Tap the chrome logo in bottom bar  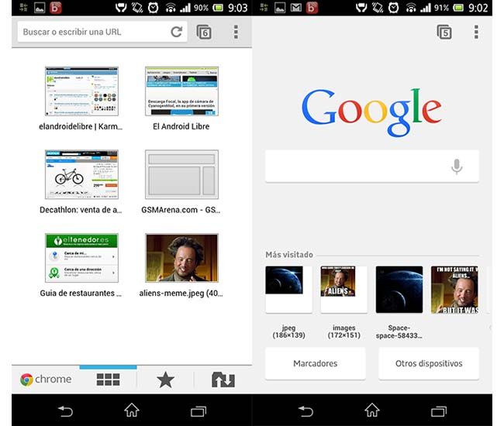click(46, 380)
